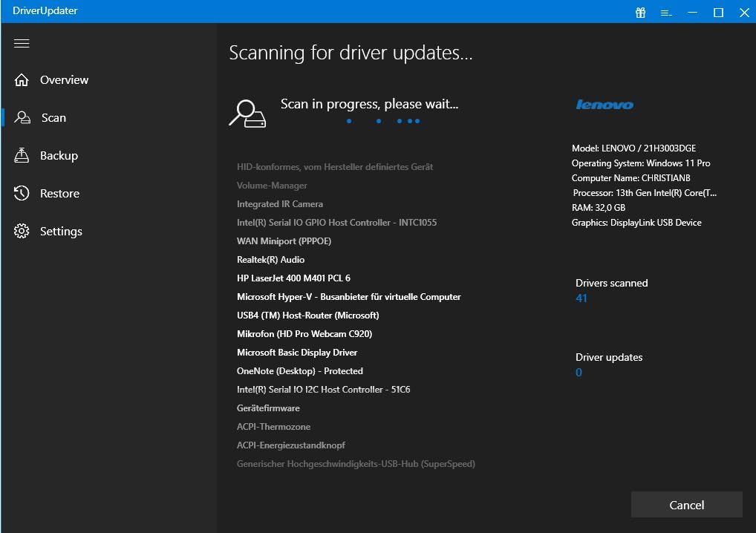756x533 pixels.
Task: Go to the Overview page
Action: tap(64, 80)
